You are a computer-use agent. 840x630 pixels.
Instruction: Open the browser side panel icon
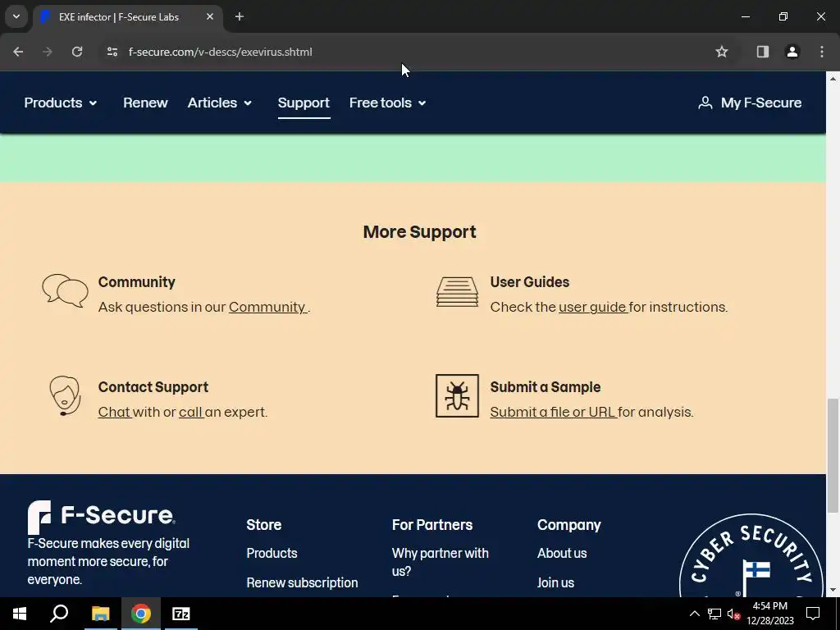762,52
